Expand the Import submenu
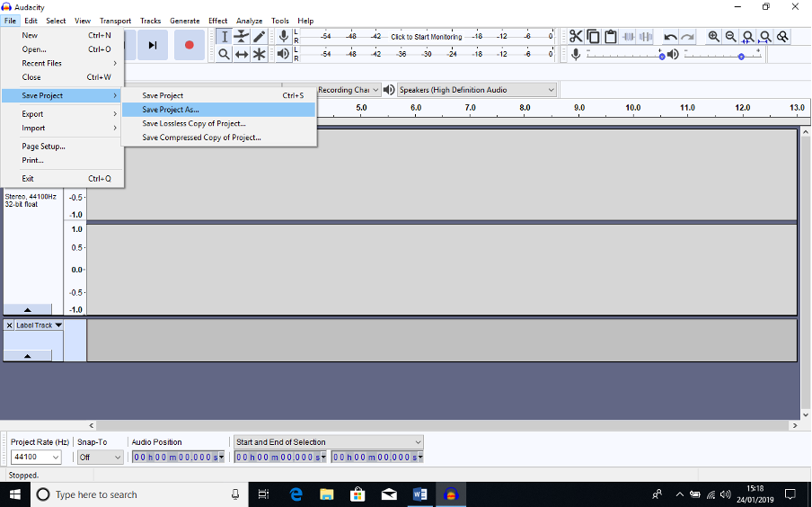Screen dimensions: 812x507 pyautogui.click(x=63, y=128)
